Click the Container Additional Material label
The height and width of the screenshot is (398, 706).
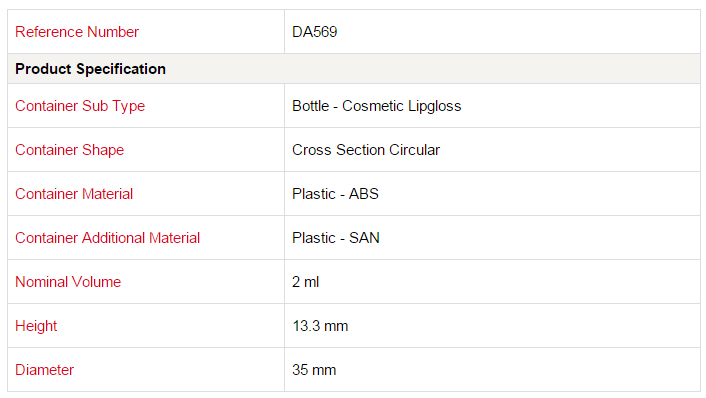click(108, 238)
